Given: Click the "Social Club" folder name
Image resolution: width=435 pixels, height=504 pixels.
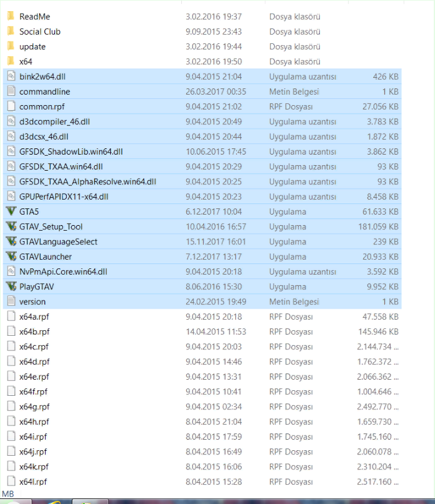Looking at the screenshot, I should click(x=40, y=32).
